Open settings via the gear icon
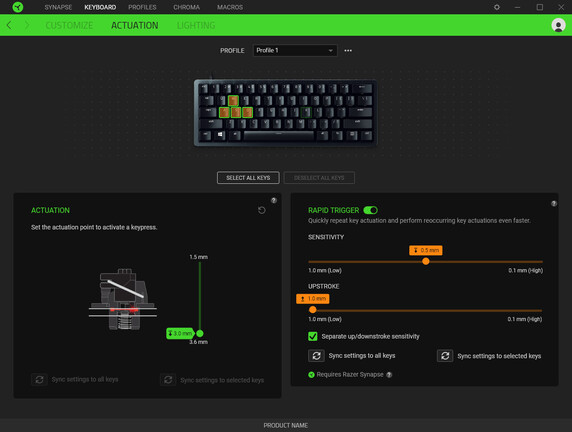572x432 pixels. tap(496, 7)
